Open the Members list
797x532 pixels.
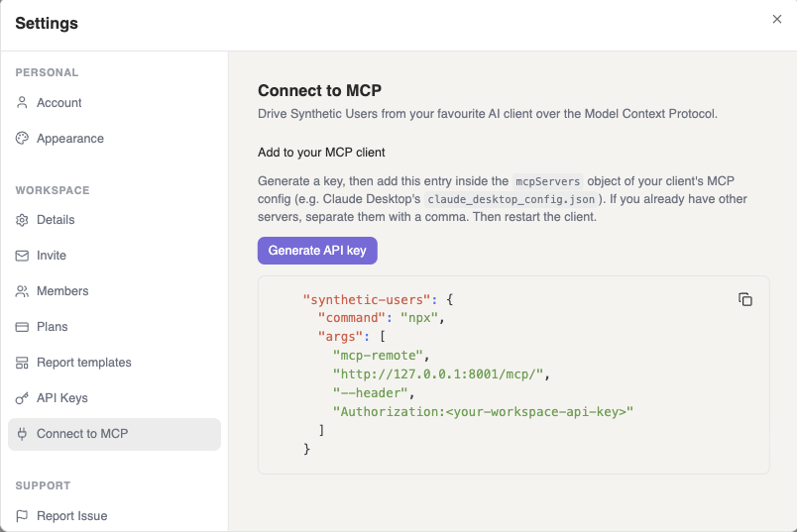[114, 291]
